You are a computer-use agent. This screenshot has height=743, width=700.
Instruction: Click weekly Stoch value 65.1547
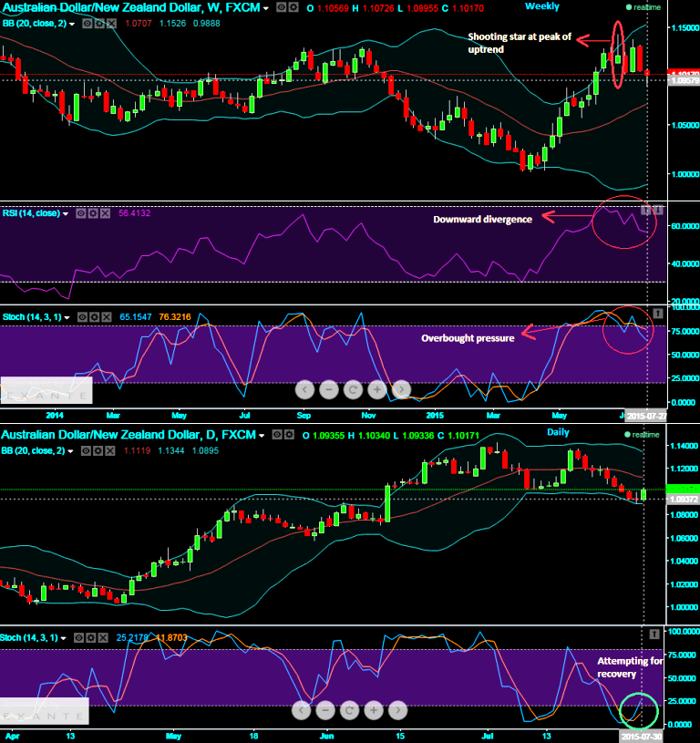136,317
